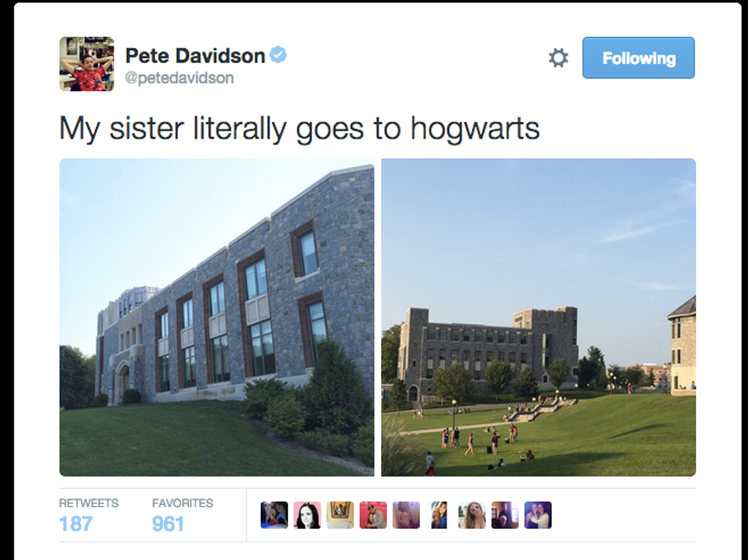Screen dimensions: 748x560
Task: Click the fifth favoriter avatar
Action: click(406, 515)
